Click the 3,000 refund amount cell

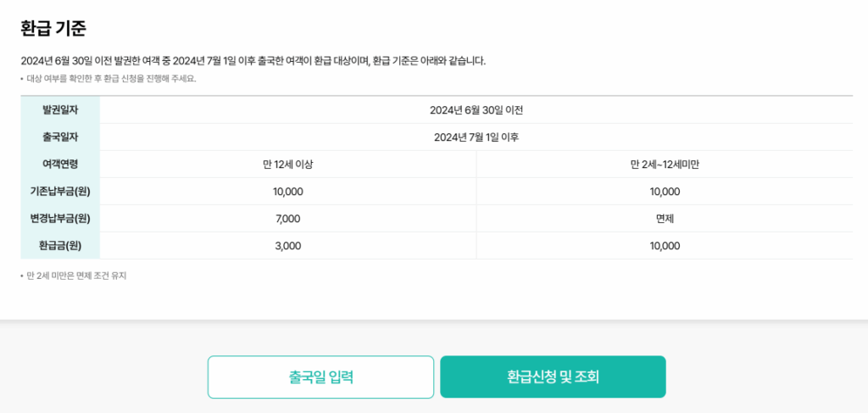tap(288, 246)
